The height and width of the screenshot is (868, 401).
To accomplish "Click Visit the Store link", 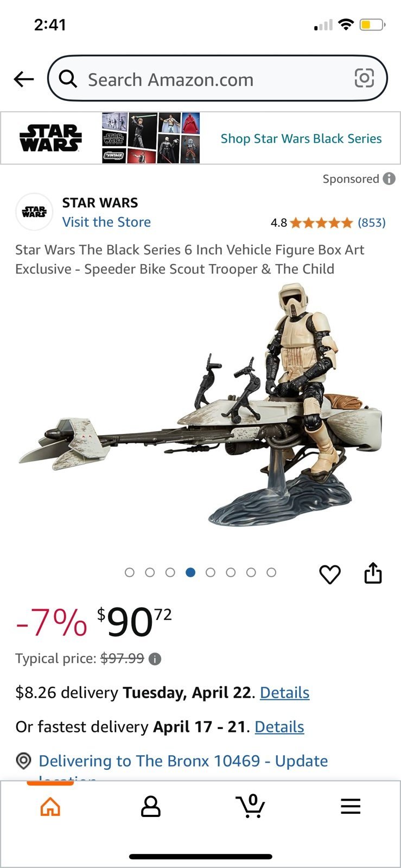I will 106,222.
